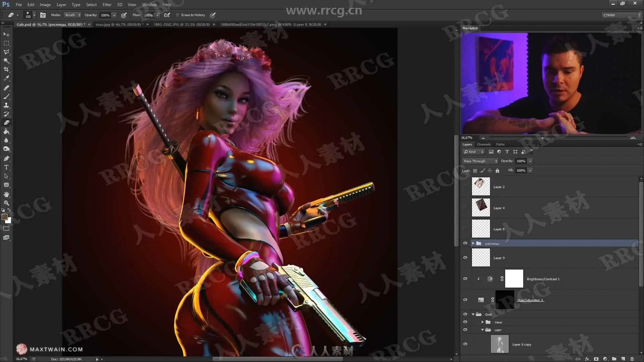The height and width of the screenshot is (362, 644).
Task: Create a new layer group
Action: (614, 359)
